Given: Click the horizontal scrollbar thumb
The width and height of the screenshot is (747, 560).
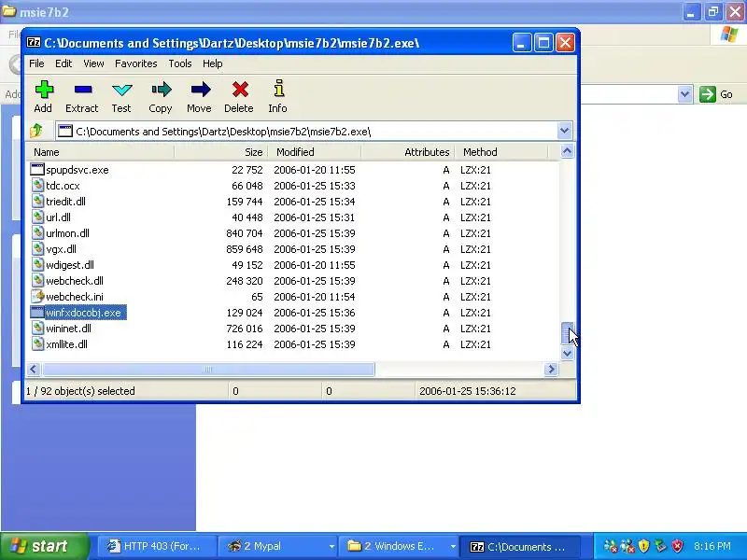Looking at the screenshot, I should tap(208, 369).
